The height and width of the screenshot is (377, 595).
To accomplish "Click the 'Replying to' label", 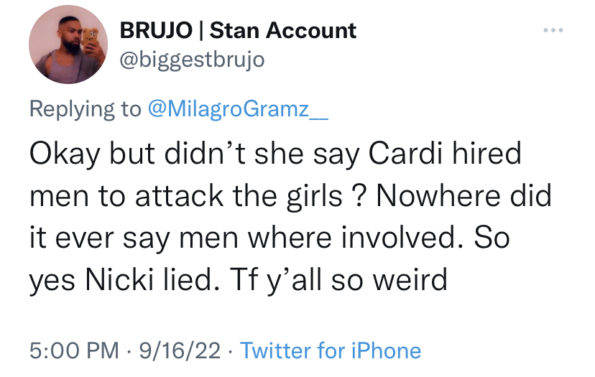I will [85, 110].
